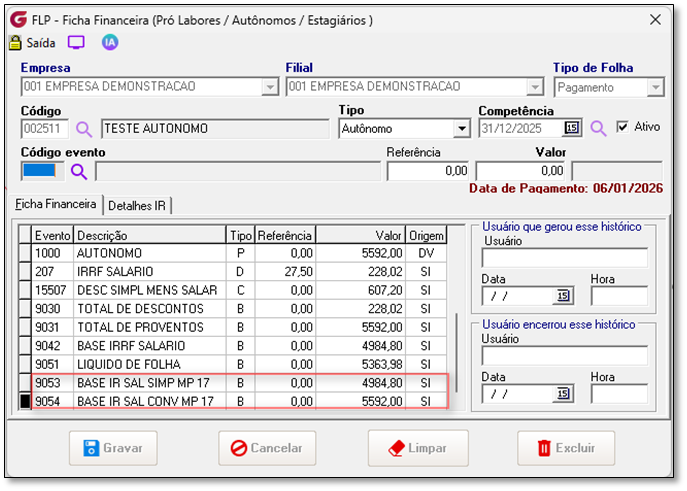Click the 607,20 value cell
The width and height of the screenshot is (687, 491).
coord(361,290)
